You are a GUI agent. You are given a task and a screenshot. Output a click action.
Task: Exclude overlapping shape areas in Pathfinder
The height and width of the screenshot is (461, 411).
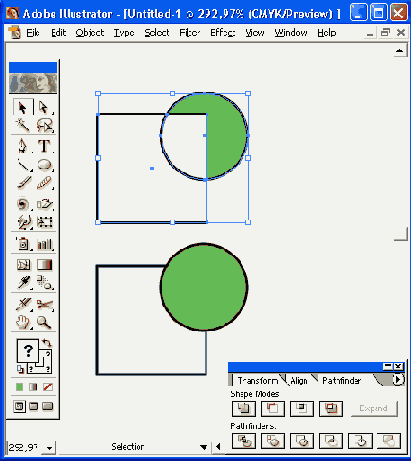point(331,409)
